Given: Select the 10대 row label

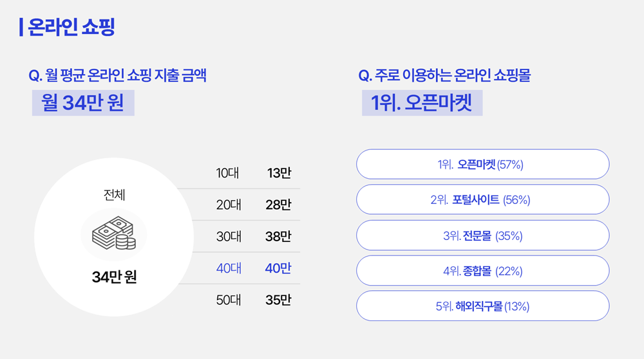Looking at the screenshot, I should 227,173.
